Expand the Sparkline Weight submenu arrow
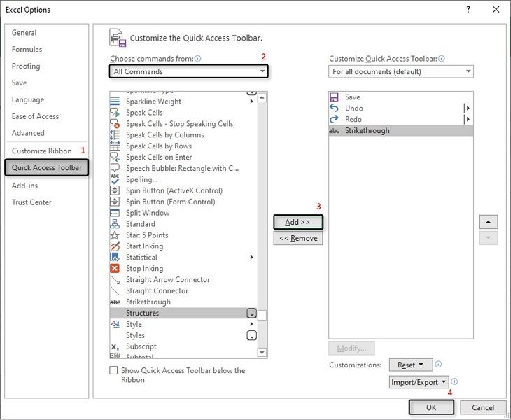The image size is (511, 420). coord(251,101)
